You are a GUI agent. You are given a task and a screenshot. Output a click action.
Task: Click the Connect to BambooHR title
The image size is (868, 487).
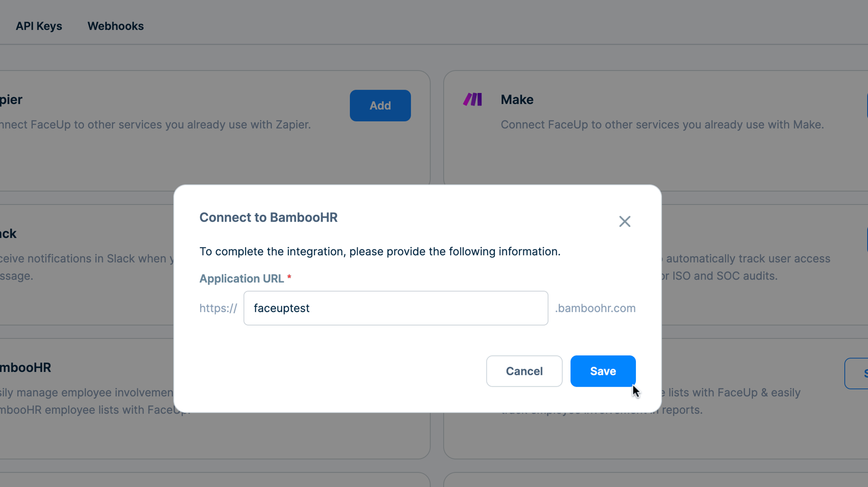[268, 217]
